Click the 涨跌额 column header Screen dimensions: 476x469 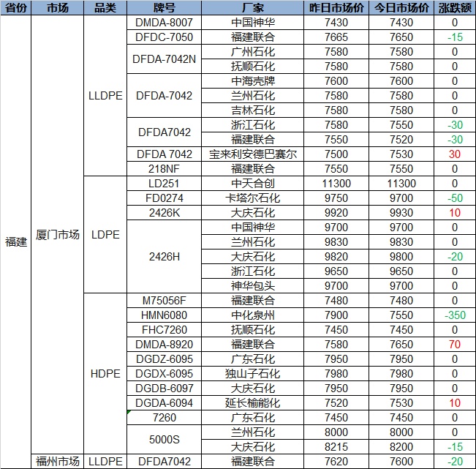(455, 7)
